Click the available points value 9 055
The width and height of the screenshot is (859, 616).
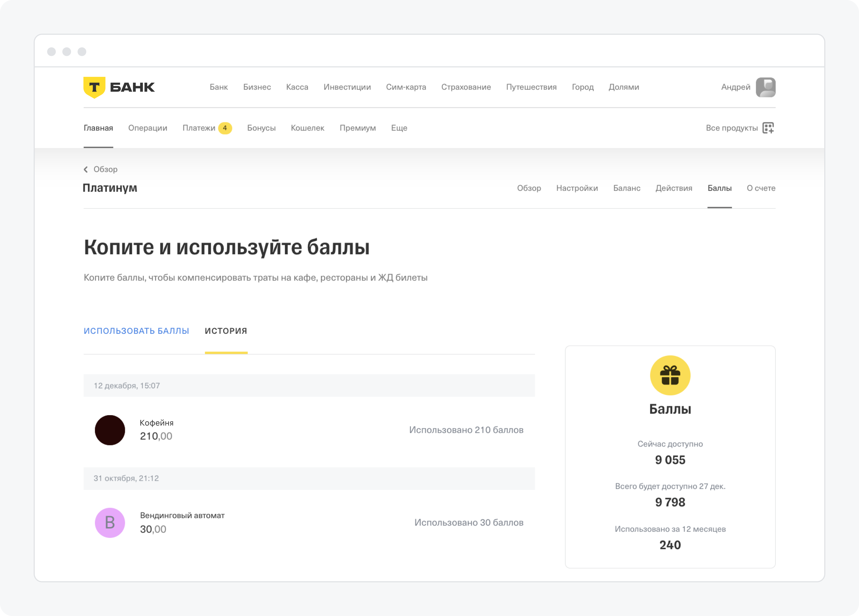tap(670, 460)
